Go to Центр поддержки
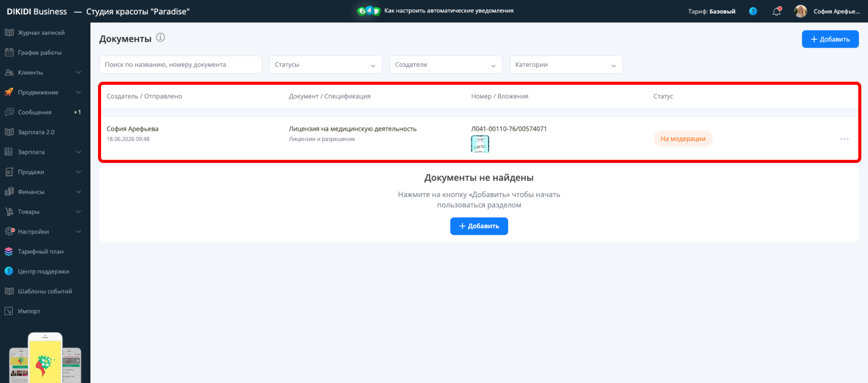Screen dimensions: 868x383 43,272
